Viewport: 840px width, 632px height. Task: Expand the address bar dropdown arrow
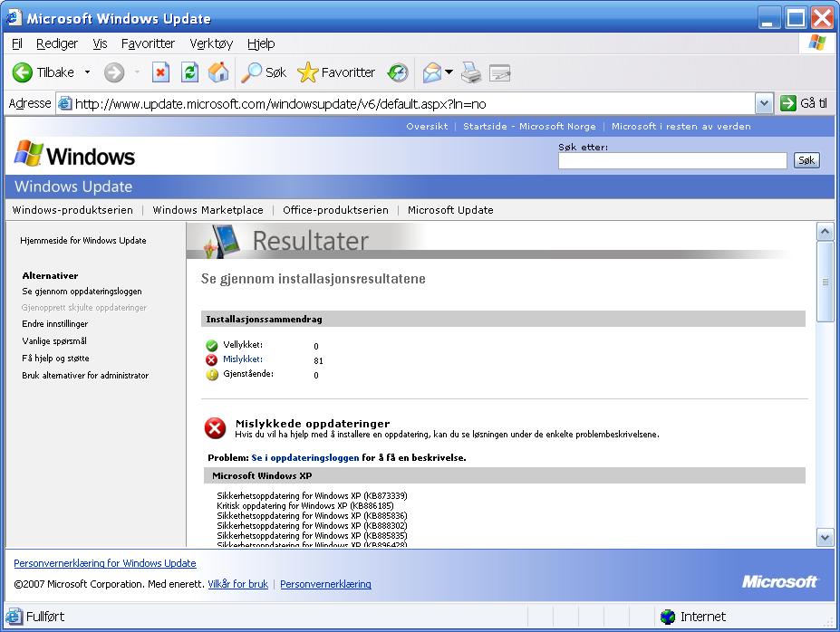click(764, 103)
